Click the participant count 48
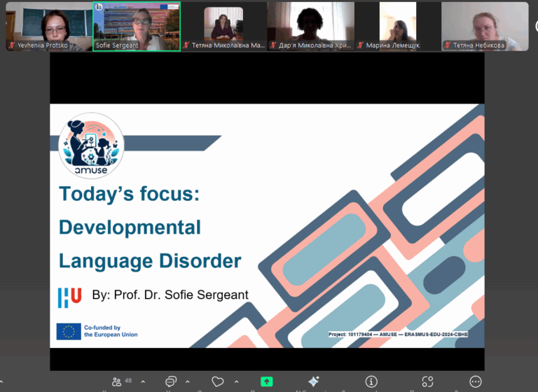Viewport: 538px width, 392px height. [128, 380]
